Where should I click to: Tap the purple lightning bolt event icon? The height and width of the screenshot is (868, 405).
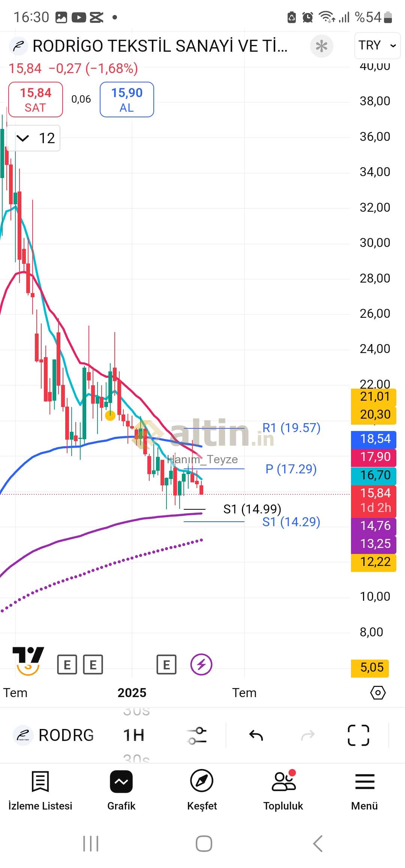coord(201,664)
